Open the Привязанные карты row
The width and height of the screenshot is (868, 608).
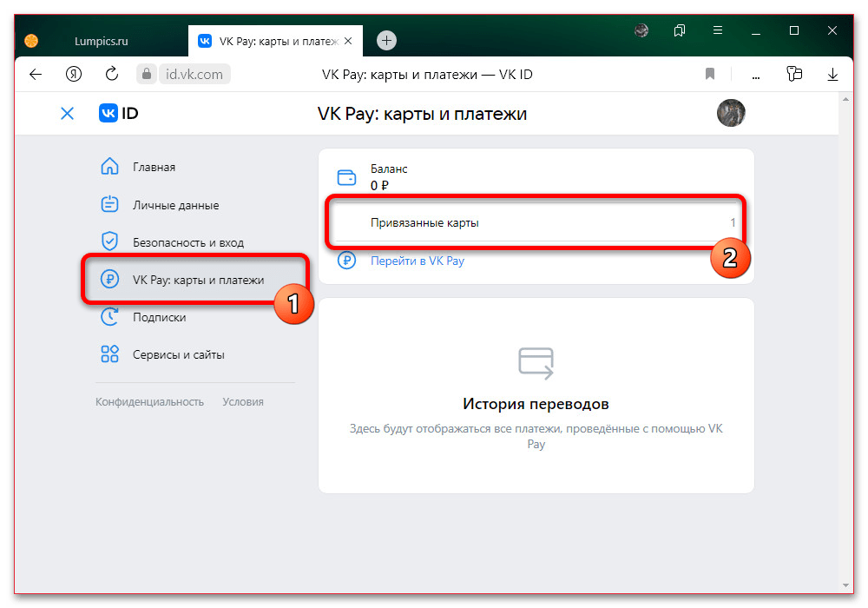pyautogui.click(x=536, y=222)
